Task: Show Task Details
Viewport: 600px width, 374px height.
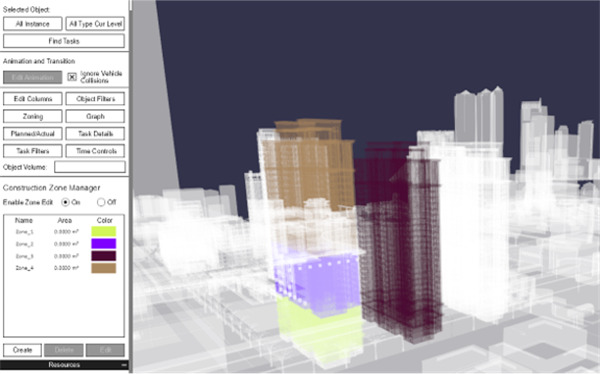Action: (95, 134)
